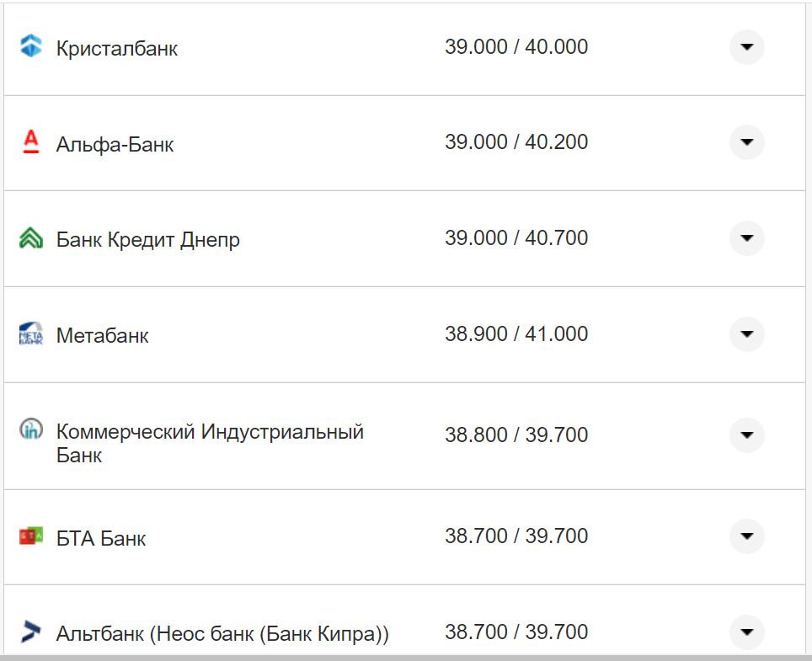Select the БТА Банк name text
This screenshot has height=661, width=812.
point(100,538)
